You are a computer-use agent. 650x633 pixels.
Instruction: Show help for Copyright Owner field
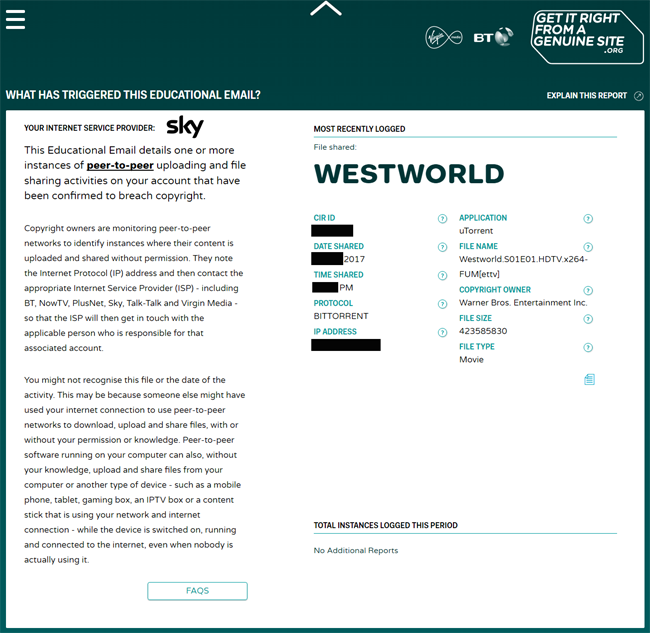[x=588, y=290]
